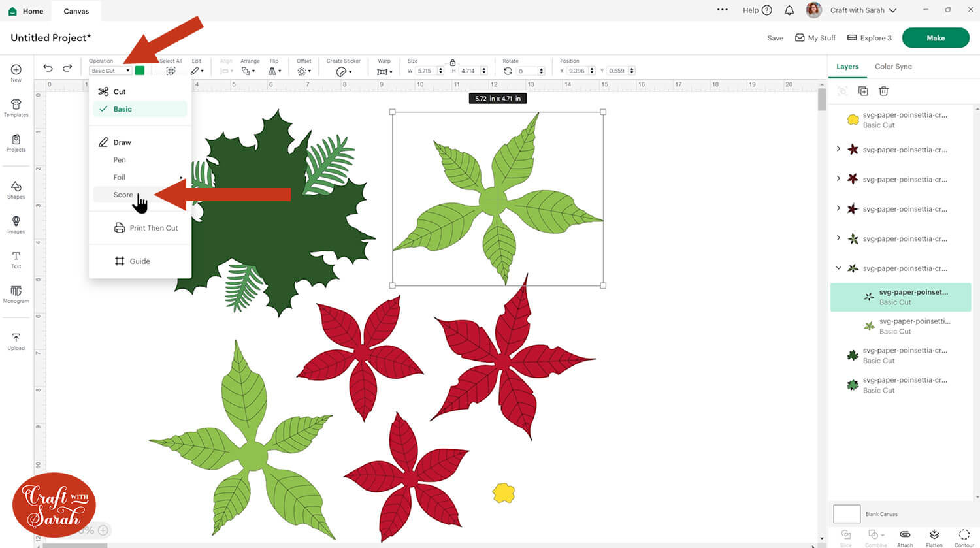Screen dimensions: 980x548
Task: Collapse the expanded poinsettia layer group
Action: [x=839, y=268]
